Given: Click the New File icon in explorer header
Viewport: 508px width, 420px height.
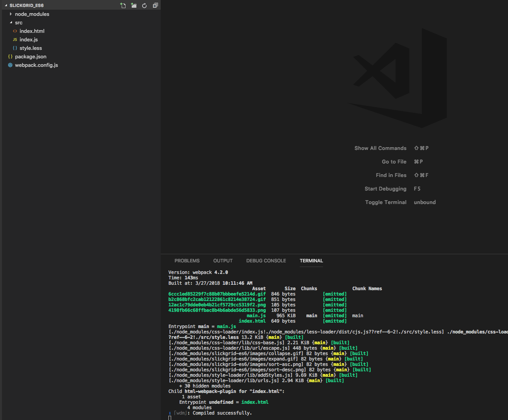Looking at the screenshot, I should point(123,5).
